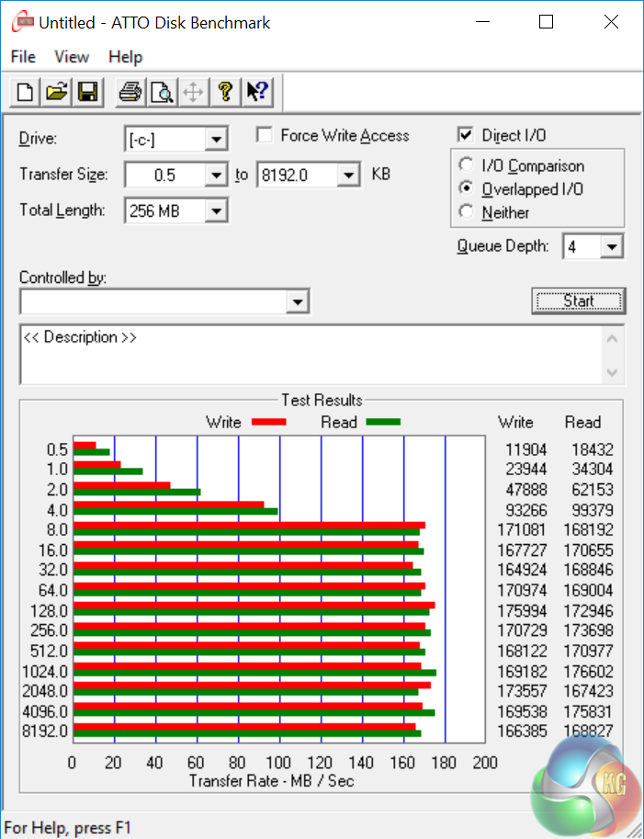
Task: Open the Help menu
Action: pos(126,57)
